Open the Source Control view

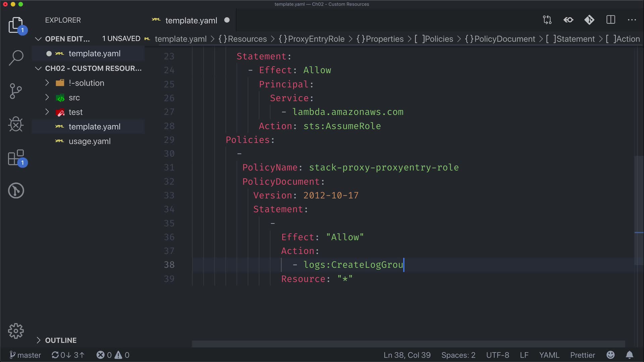(16, 91)
